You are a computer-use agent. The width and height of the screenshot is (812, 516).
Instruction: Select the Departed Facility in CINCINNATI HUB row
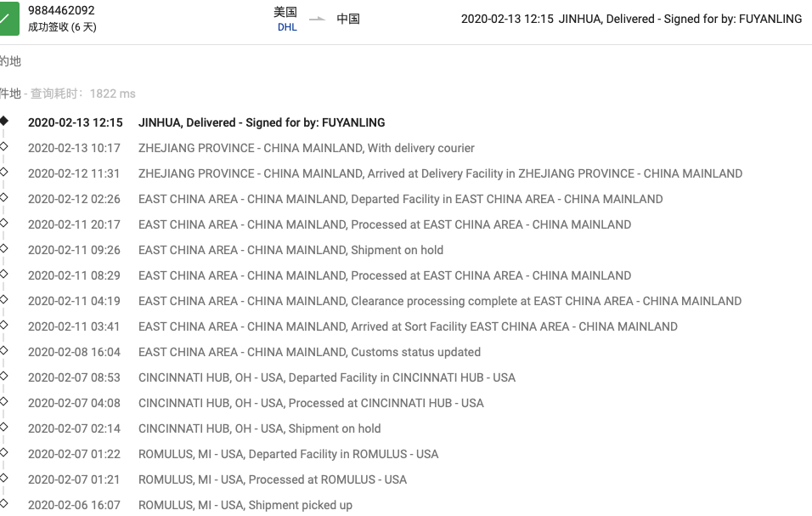click(x=272, y=377)
